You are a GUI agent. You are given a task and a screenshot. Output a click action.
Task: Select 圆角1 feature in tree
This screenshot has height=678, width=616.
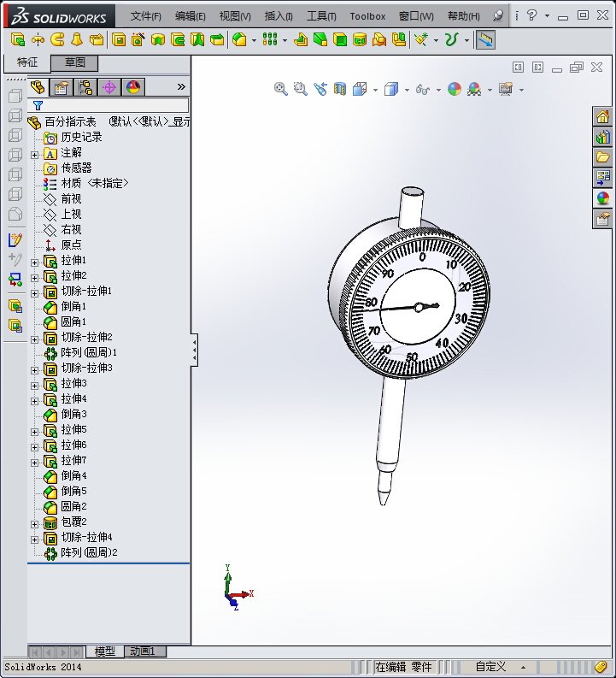point(65,321)
